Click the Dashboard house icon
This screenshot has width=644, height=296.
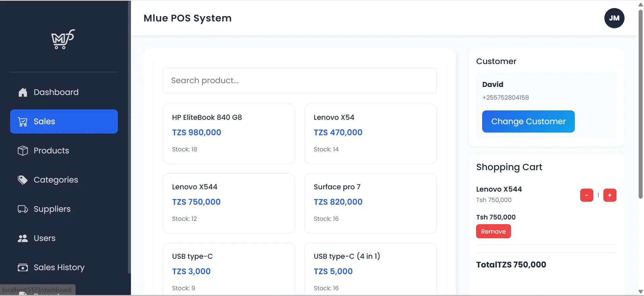[x=22, y=92]
